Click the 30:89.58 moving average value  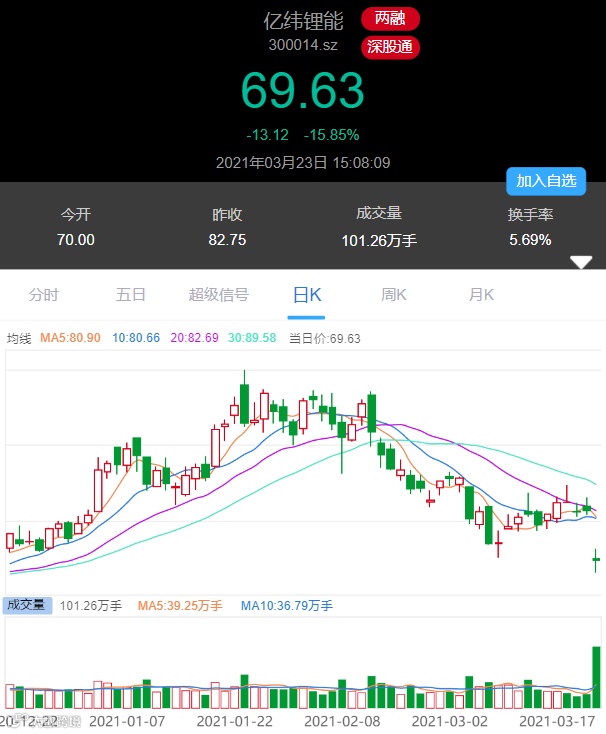pyautogui.click(x=252, y=338)
